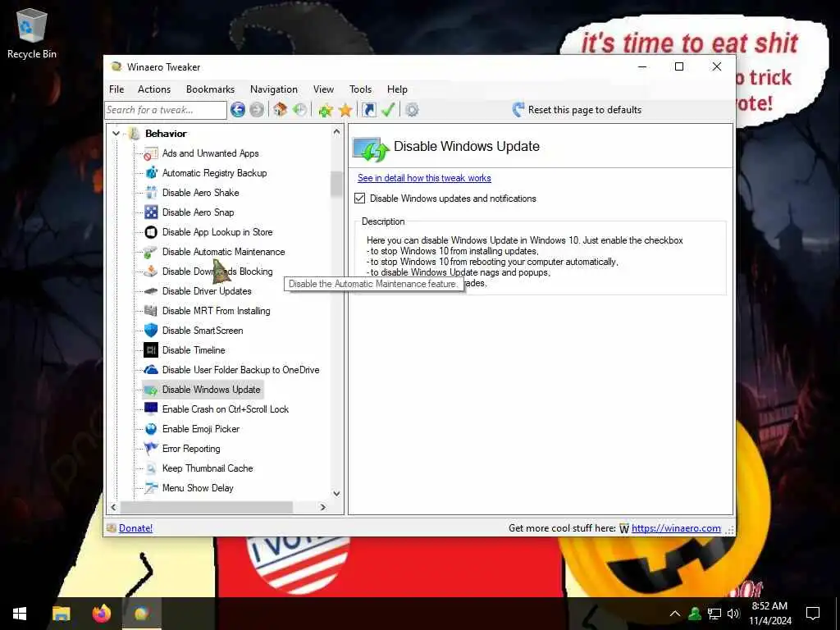Click the Menu Show Delay icon

(151, 488)
